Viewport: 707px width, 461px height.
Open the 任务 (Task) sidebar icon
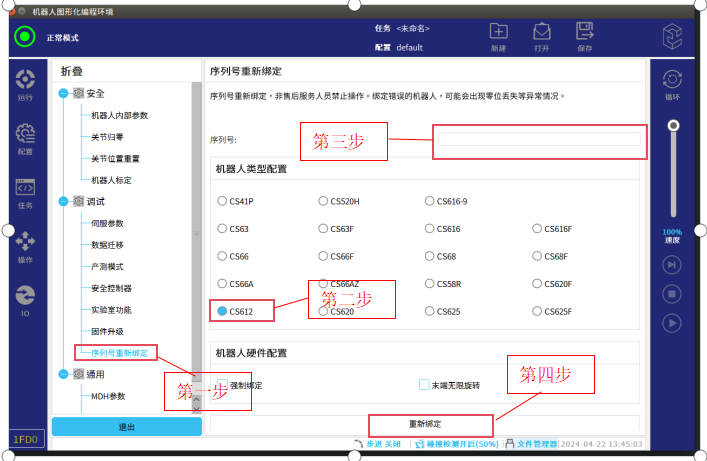(25, 192)
